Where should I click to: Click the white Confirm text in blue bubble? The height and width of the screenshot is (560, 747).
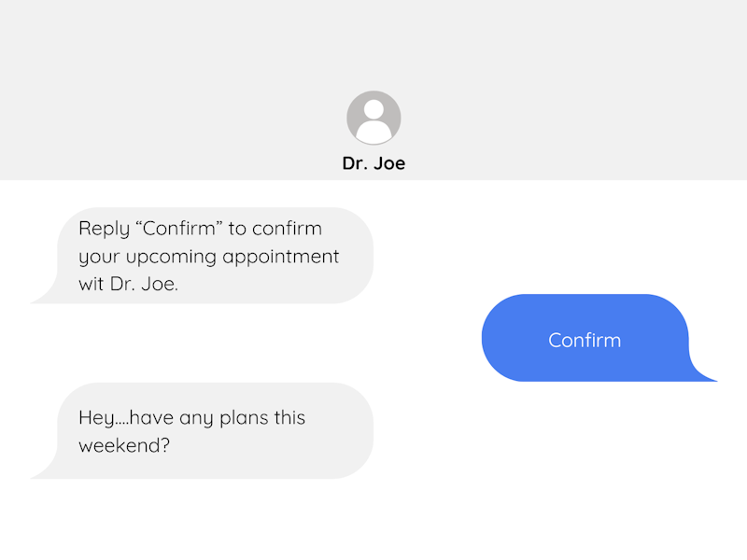click(x=585, y=341)
